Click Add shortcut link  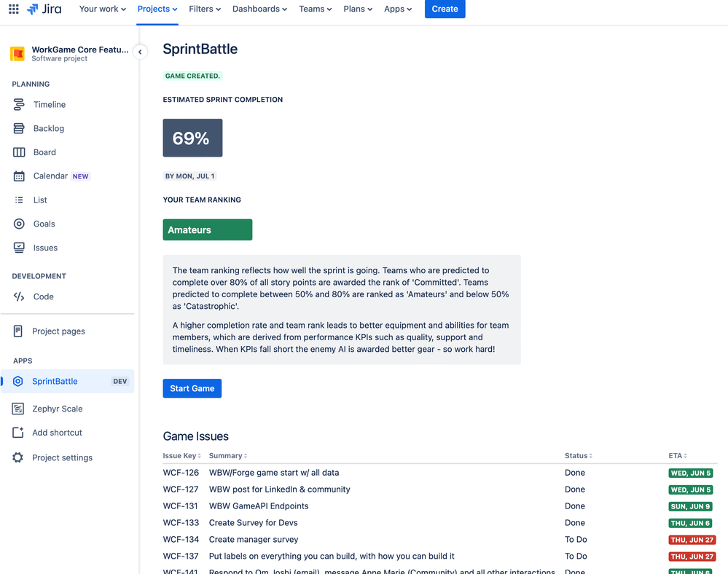tap(57, 433)
